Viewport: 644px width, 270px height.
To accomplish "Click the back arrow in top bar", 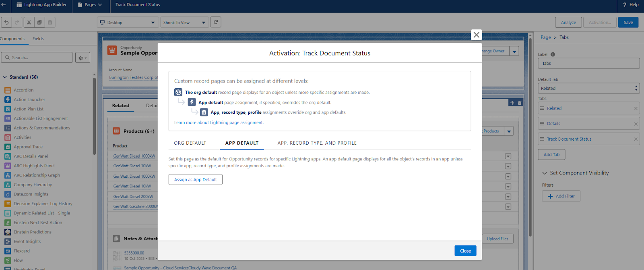I will tap(4, 5).
